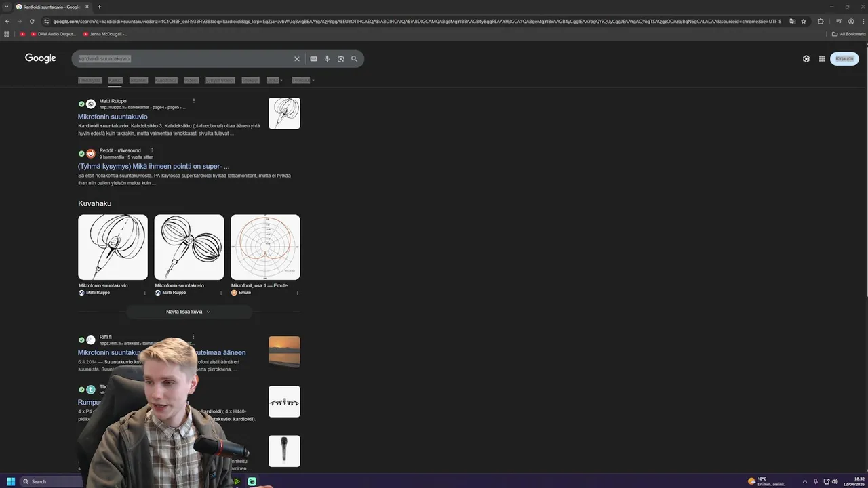Open drum microphone set thumbnail
This screenshot has height=488, width=868.
[x=284, y=402]
